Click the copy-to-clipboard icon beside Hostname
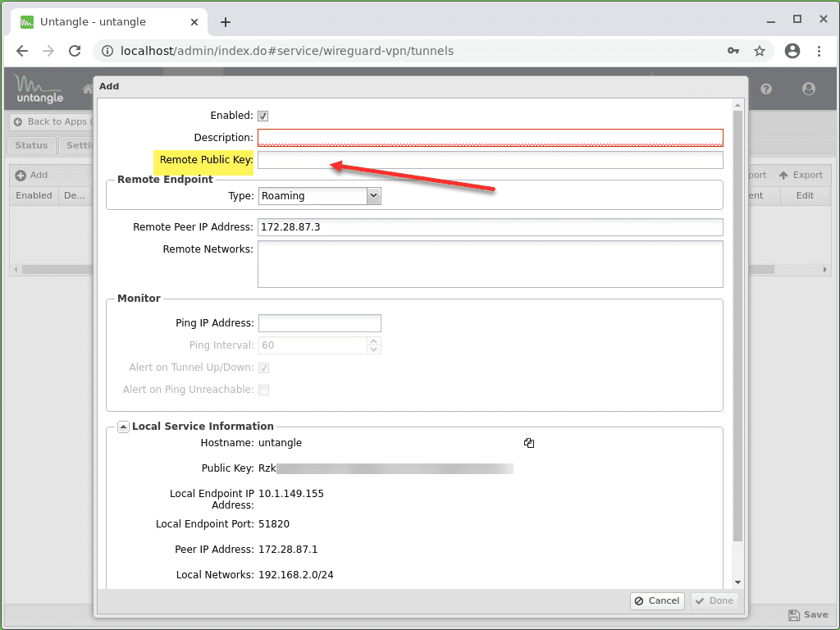Screen dimensions: 840x630 click(529, 443)
